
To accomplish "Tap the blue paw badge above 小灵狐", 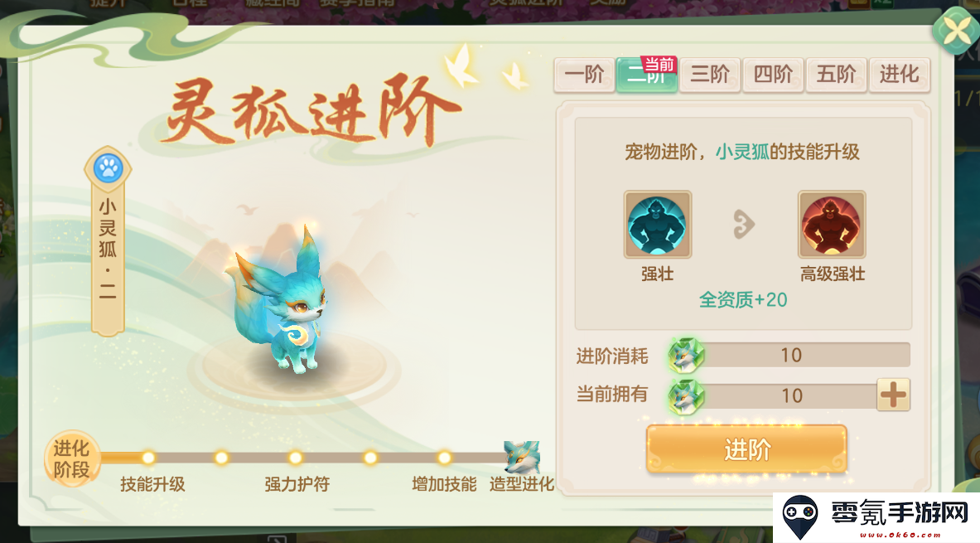I will click(109, 167).
